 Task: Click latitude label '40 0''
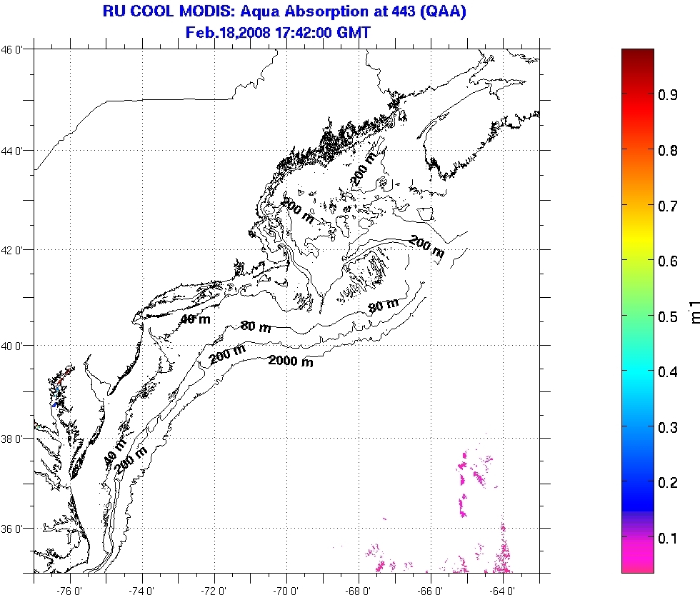(x=11, y=346)
